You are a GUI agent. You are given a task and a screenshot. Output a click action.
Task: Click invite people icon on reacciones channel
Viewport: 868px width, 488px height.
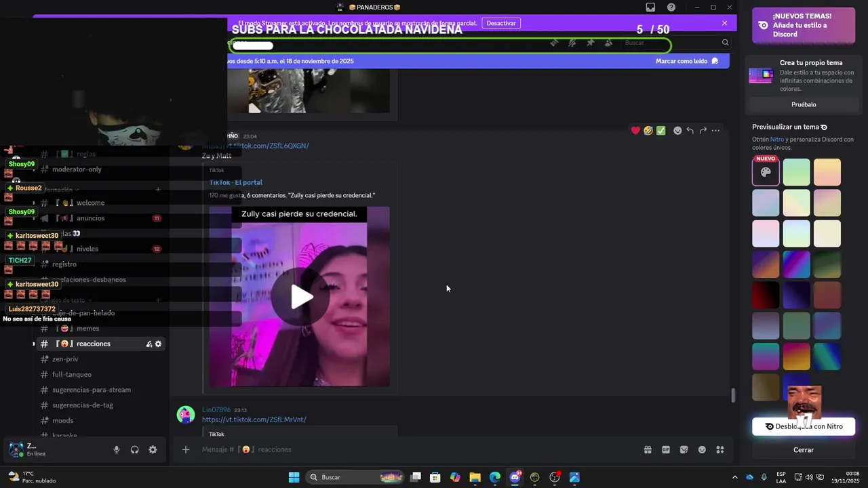[x=149, y=344]
